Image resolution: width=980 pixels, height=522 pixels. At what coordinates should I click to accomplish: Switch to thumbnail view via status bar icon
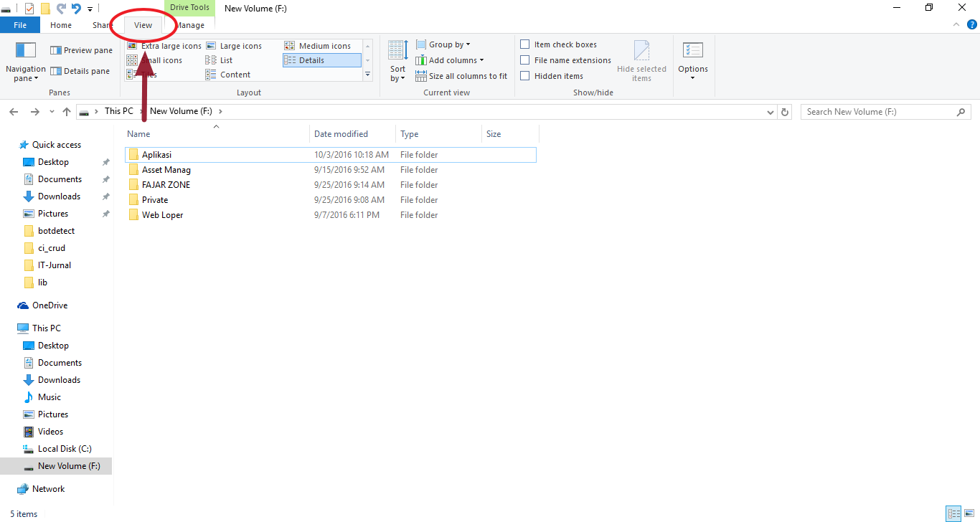[969, 513]
